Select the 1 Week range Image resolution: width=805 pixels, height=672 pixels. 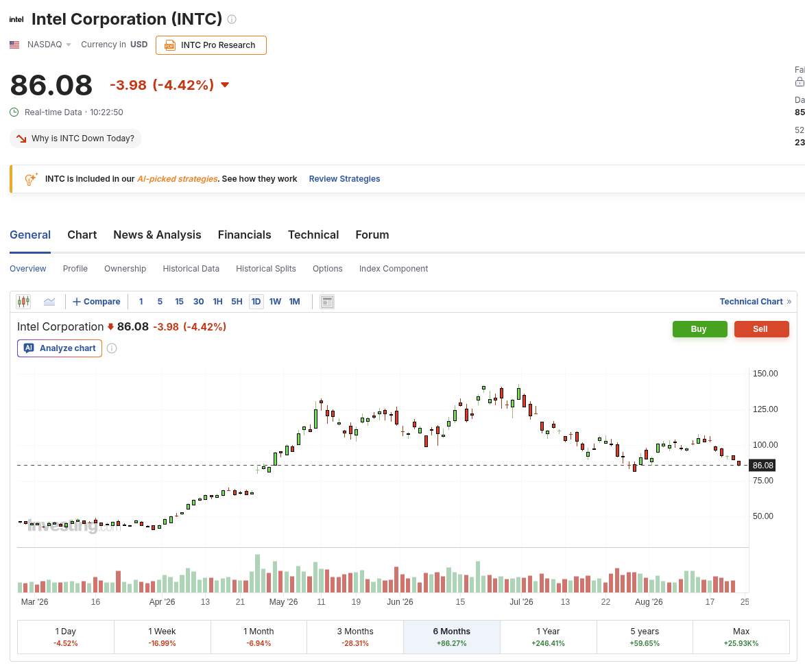point(163,636)
